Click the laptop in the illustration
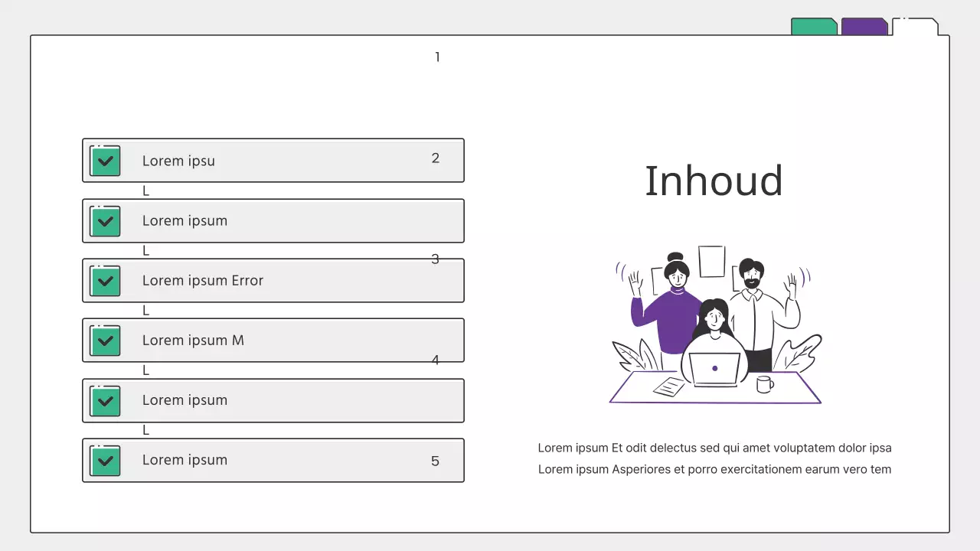980x551 pixels. [714, 369]
